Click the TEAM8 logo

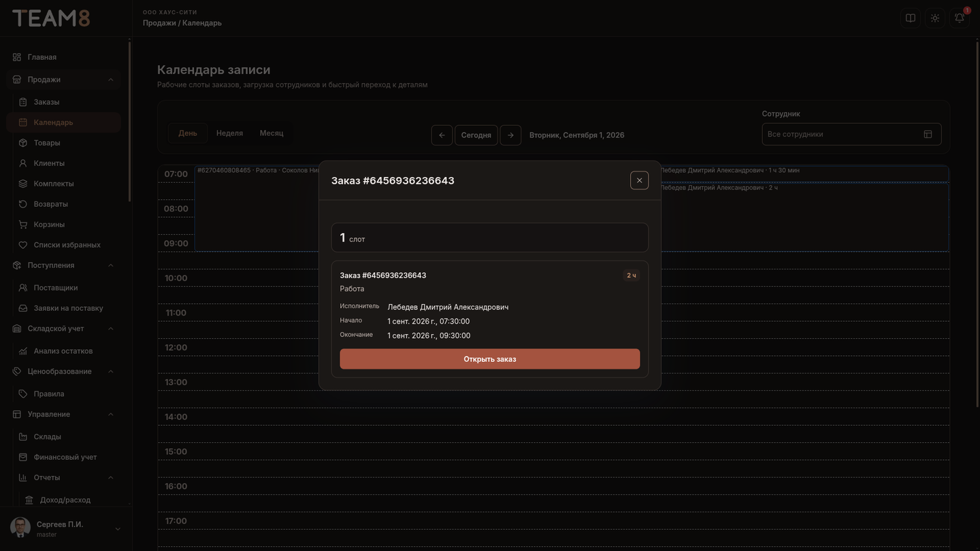[51, 18]
